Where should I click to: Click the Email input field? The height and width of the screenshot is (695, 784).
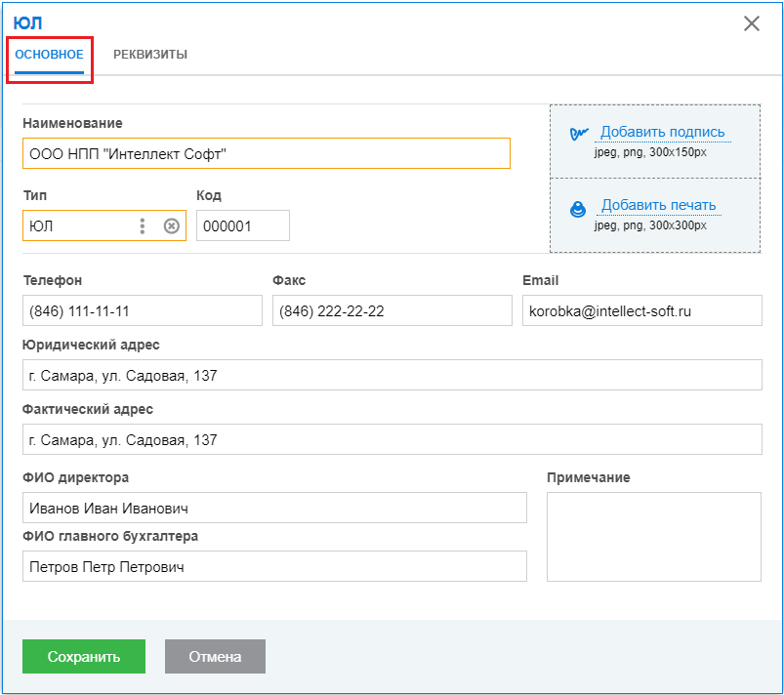pos(642,310)
